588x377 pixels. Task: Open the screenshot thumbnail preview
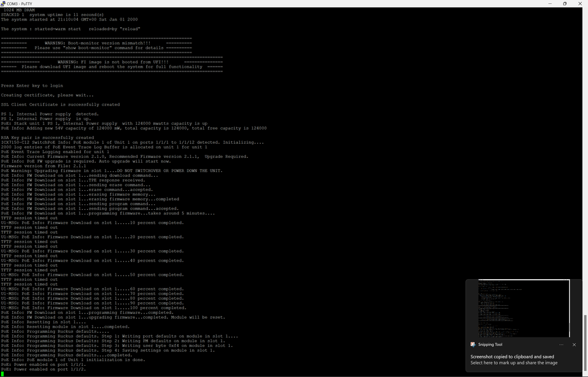(523, 308)
